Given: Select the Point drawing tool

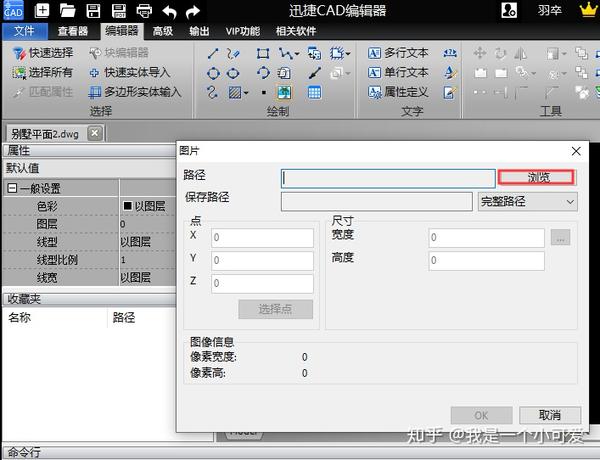Looking at the screenshot, I should click(264, 92).
